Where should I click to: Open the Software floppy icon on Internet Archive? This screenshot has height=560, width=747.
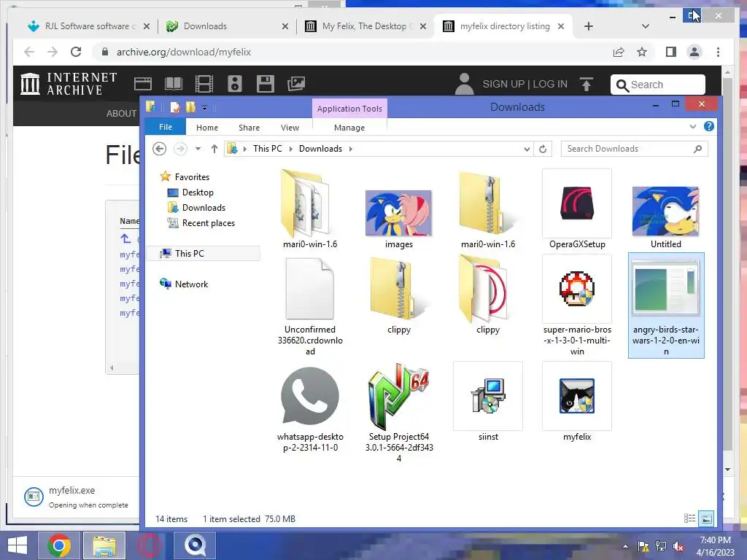click(x=266, y=85)
